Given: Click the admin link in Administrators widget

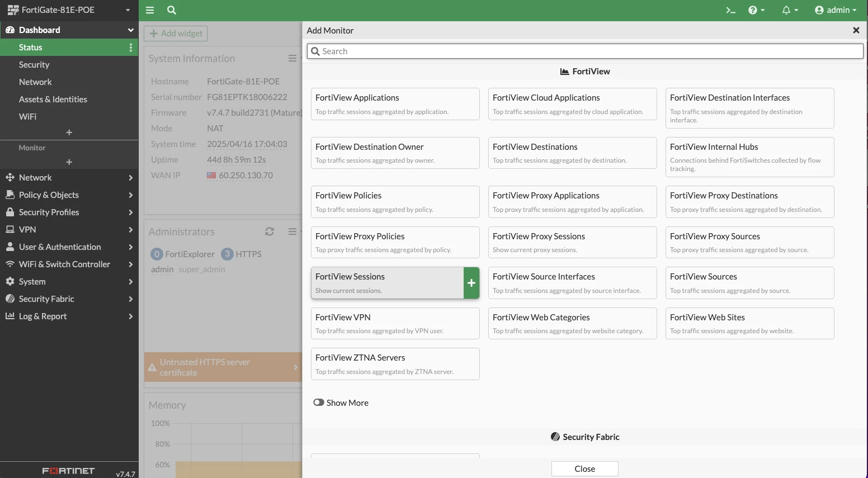Looking at the screenshot, I should pos(162,269).
